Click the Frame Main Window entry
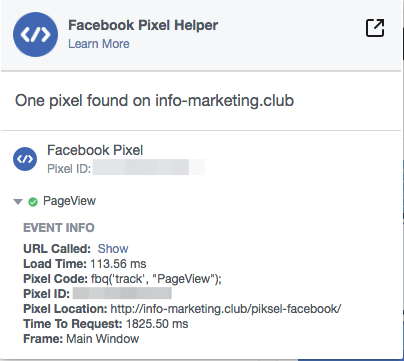The width and height of the screenshot is (404, 361). click(81, 339)
